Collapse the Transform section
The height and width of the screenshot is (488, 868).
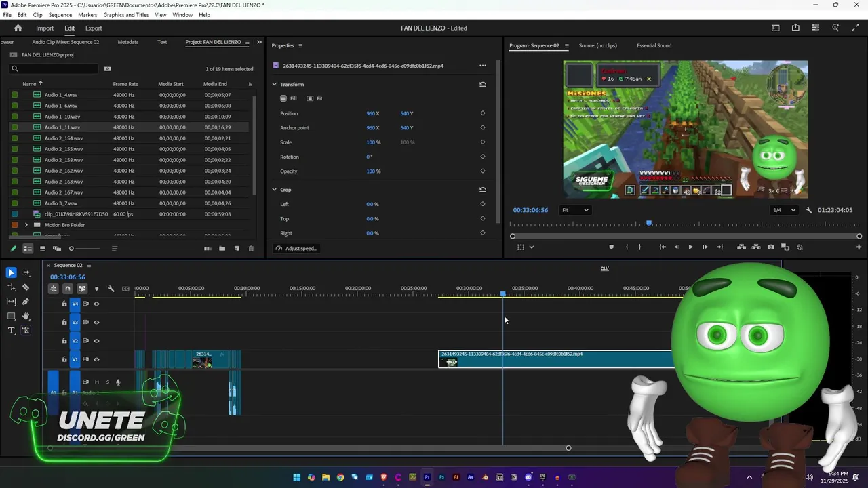point(275,85)
